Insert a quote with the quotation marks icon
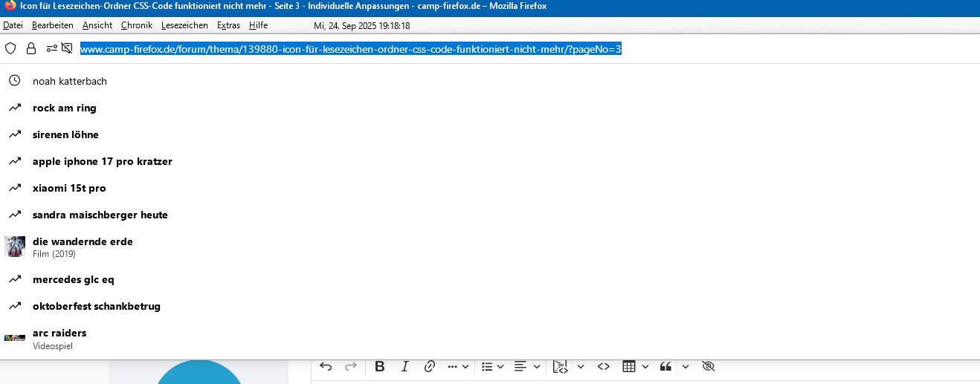This screenshot has height=384, width=980. pos(665,366)
